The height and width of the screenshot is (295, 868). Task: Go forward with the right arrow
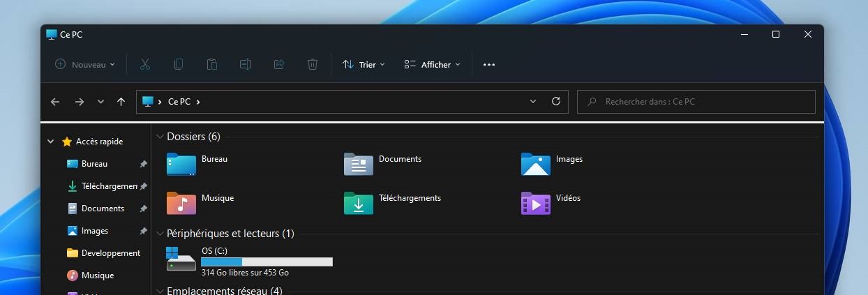[x=79, y=102]
